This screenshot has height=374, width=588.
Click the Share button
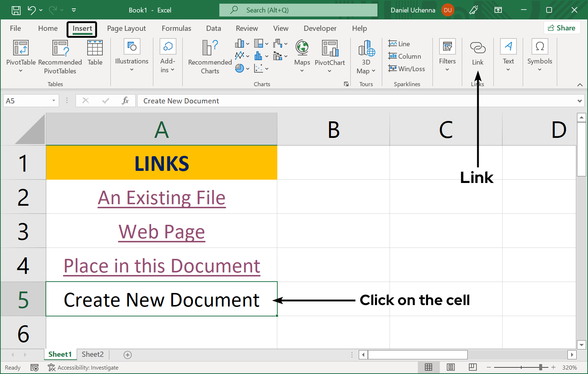(562, 27)
